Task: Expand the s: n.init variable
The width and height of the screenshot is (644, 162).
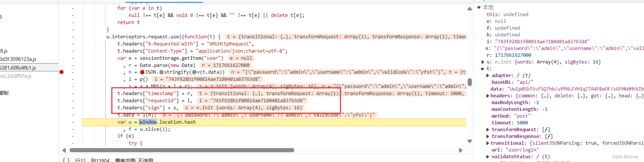Action: (x=483, y=62)
